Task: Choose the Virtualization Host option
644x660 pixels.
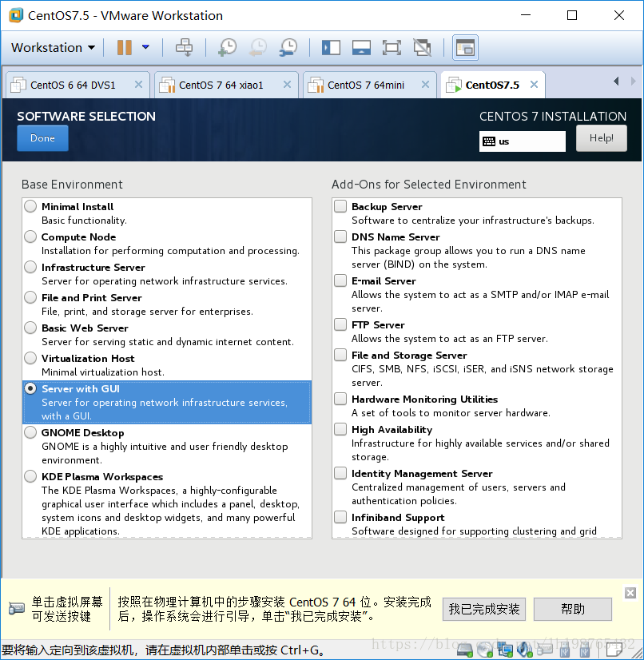Action: [30, 358]
